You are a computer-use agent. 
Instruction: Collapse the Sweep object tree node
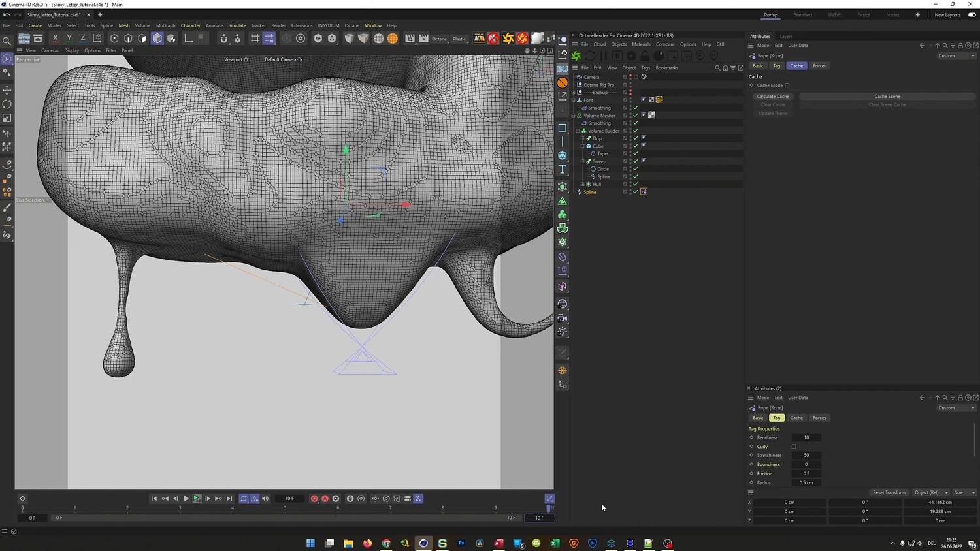(583, 161)
